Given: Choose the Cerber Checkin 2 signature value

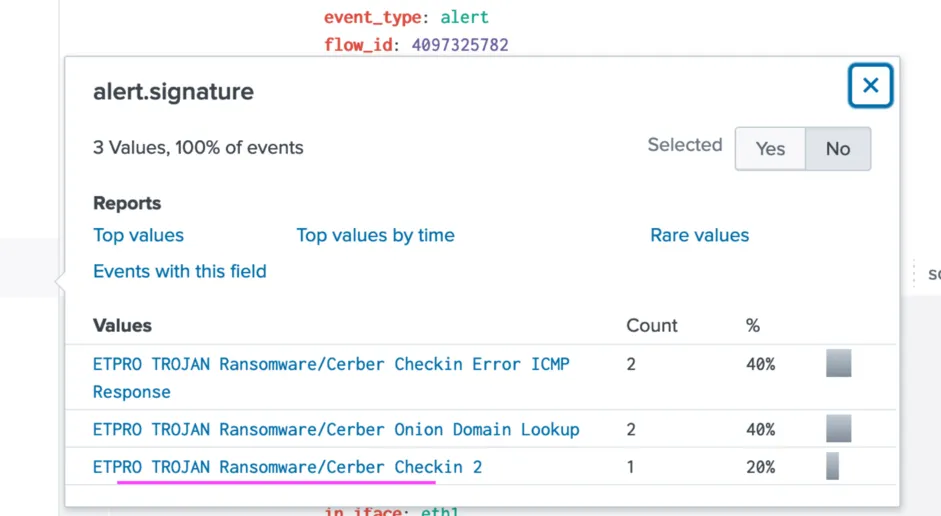Looking at the screenshot, I should (287, 467).
